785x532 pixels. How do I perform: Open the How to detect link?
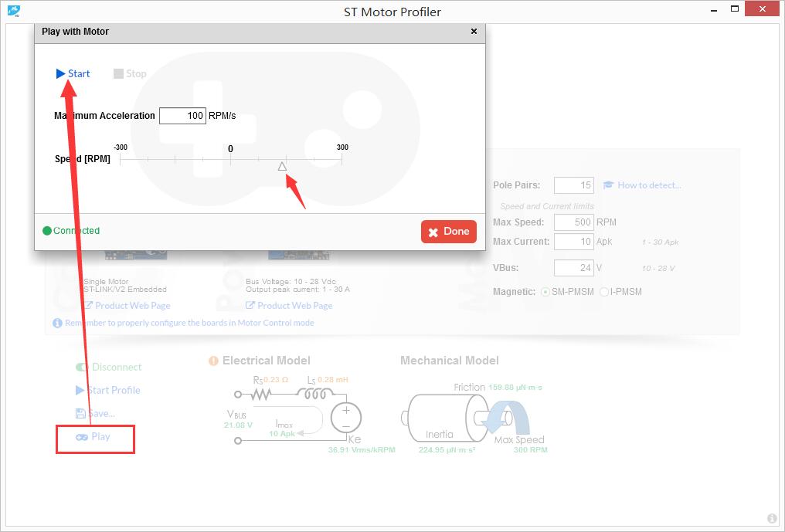(x=642, y=185)
